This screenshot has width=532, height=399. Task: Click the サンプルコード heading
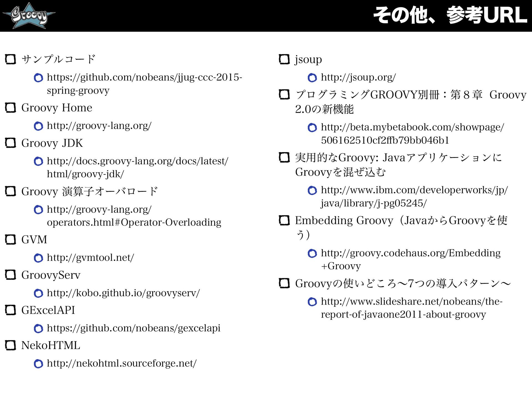coord(58,59)
